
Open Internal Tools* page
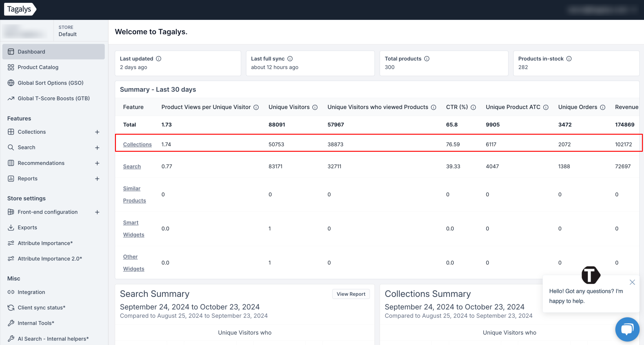click(36, 323)
